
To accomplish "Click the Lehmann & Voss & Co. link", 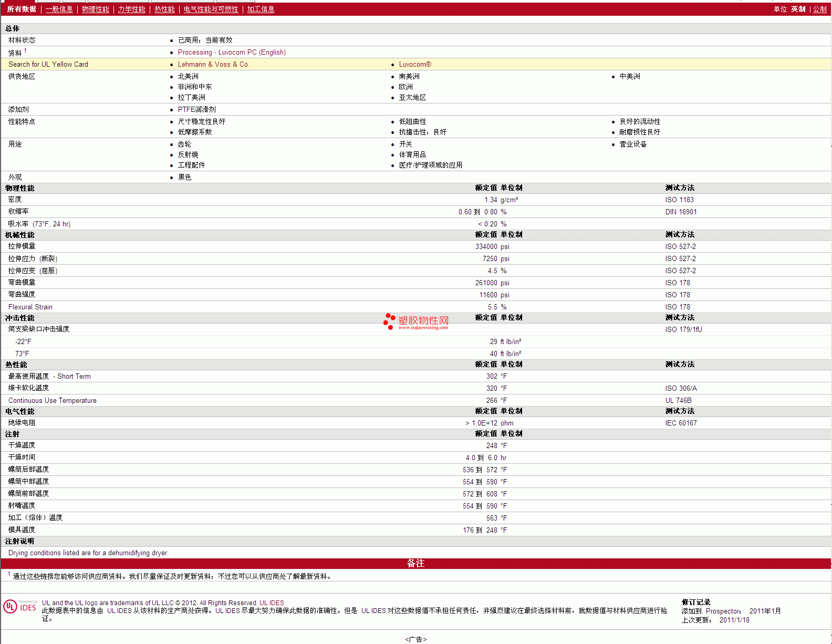I will [x=214, y=64].
